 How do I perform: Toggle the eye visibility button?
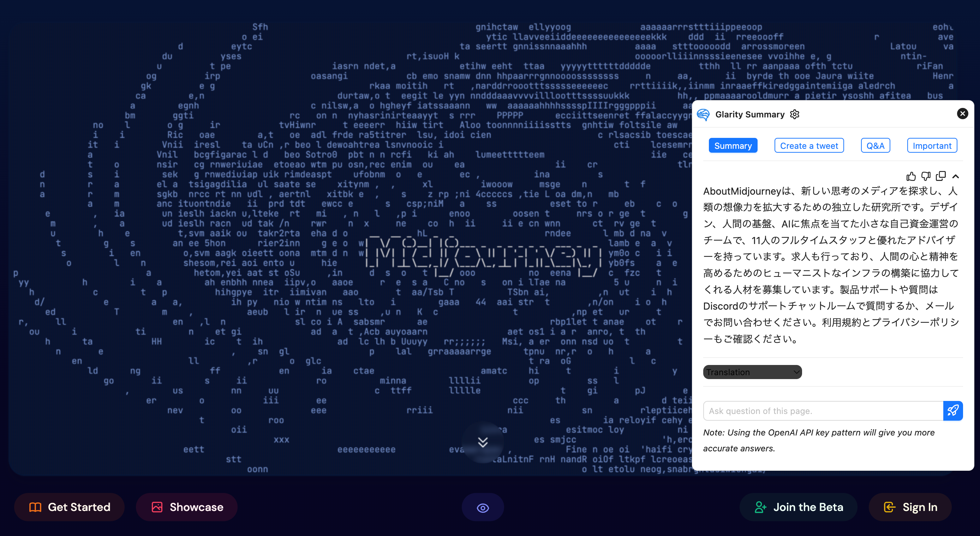coord(483,507)
